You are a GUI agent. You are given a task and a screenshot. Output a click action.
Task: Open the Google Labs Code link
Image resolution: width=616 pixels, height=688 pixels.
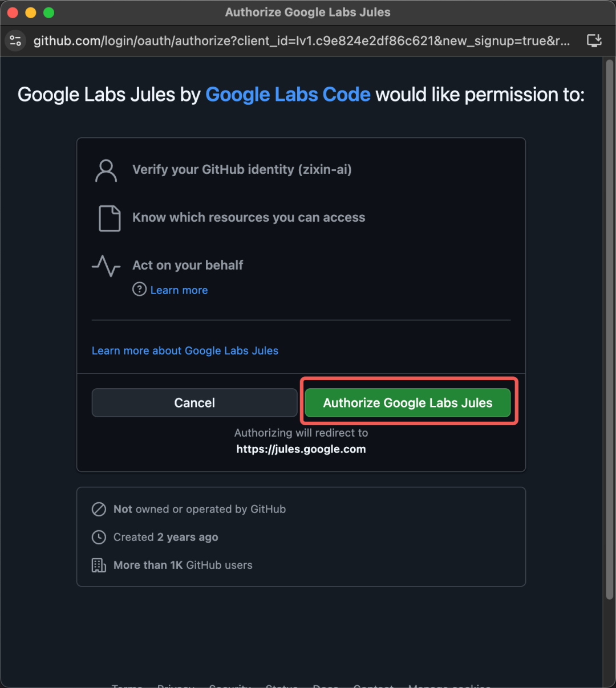(x=287, y=95)
